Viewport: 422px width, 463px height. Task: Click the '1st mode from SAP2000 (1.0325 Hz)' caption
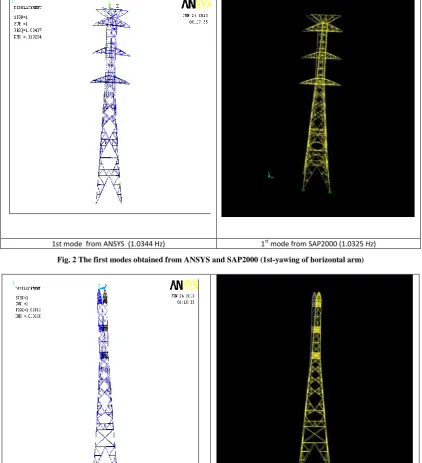(x=318, y=244)
